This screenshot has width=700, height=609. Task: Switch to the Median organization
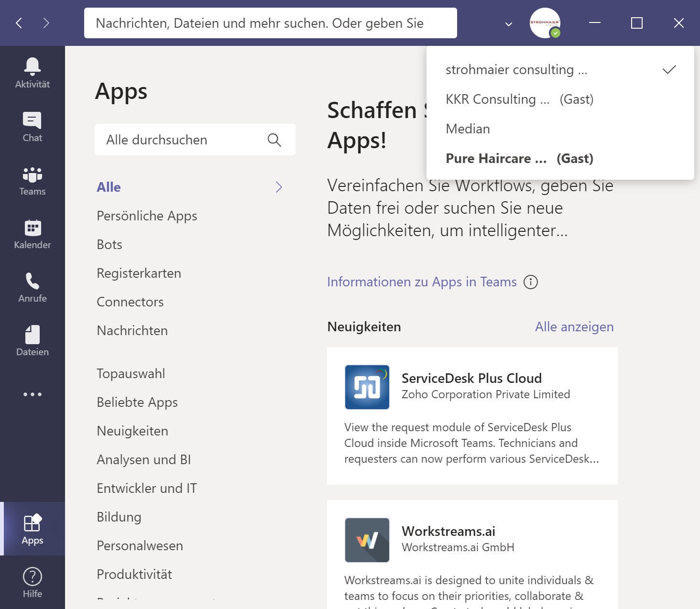(560, 129)
